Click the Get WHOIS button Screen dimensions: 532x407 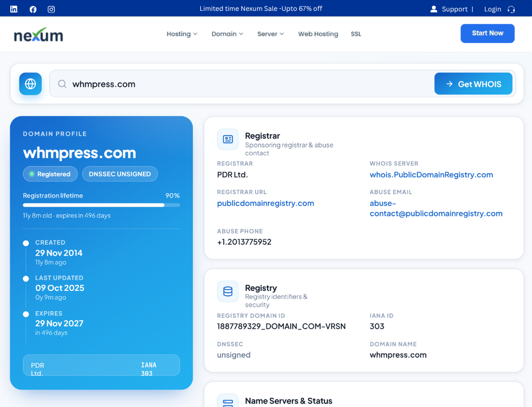pos(473,84)
